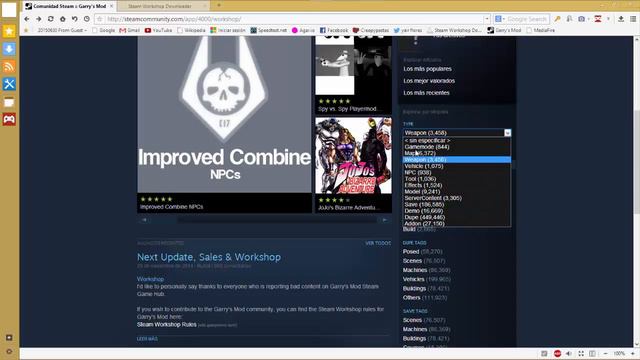Open the Speedtest.net bookmark
Screen dimensions: 640x360
(269, 30)
